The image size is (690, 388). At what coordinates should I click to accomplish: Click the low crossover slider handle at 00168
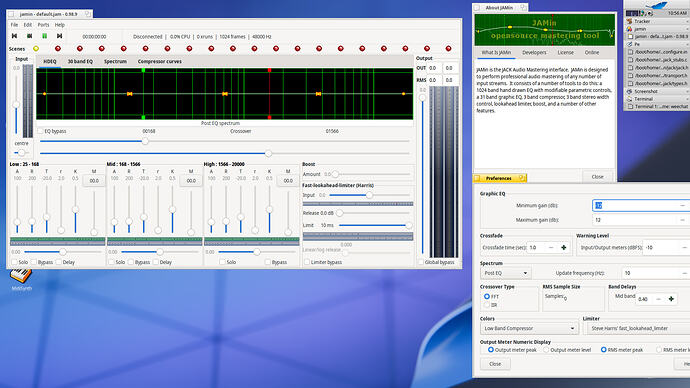tap(145, 141)
